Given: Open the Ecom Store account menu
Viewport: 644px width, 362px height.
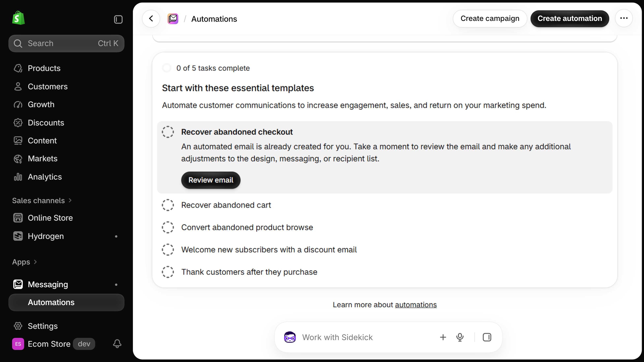Looking at the screenshot, I should (54, 344).
